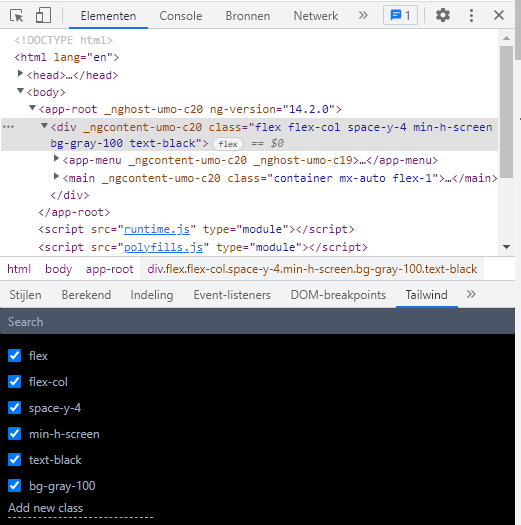Open the Event-listeners sidebar tab
This screenshot has width=521, height=525.
(232, 295)
